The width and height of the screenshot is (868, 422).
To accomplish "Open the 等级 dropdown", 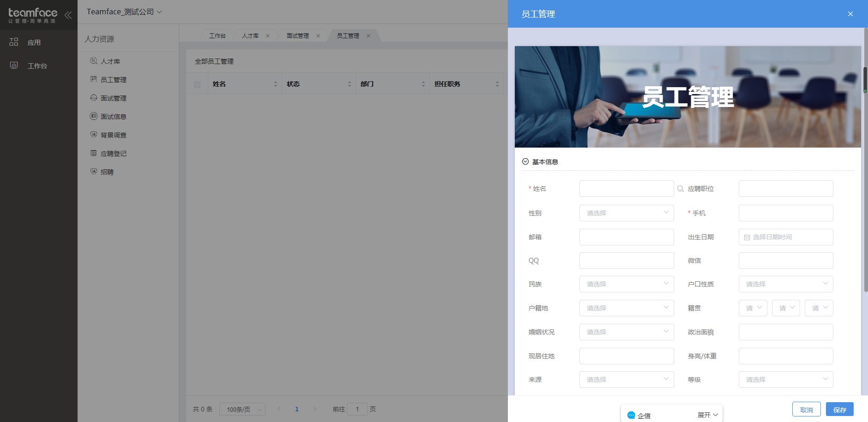I will coord(786,380).
